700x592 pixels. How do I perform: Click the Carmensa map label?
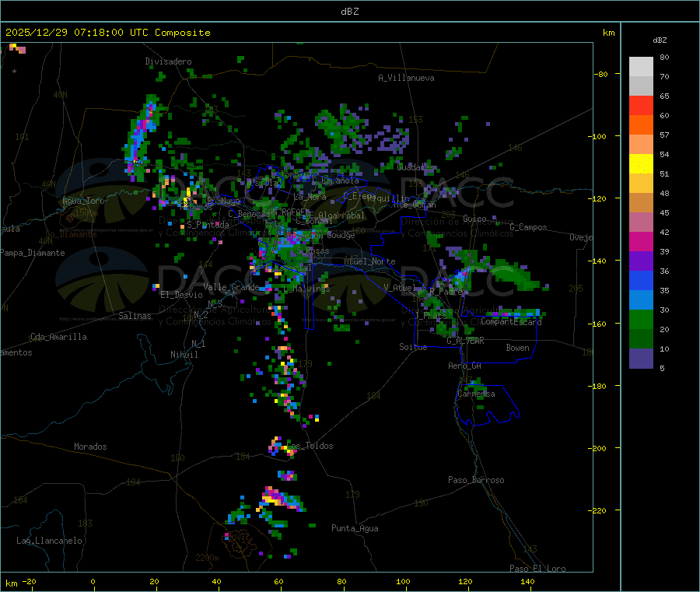pyautogui.click(x=476, y=394)
